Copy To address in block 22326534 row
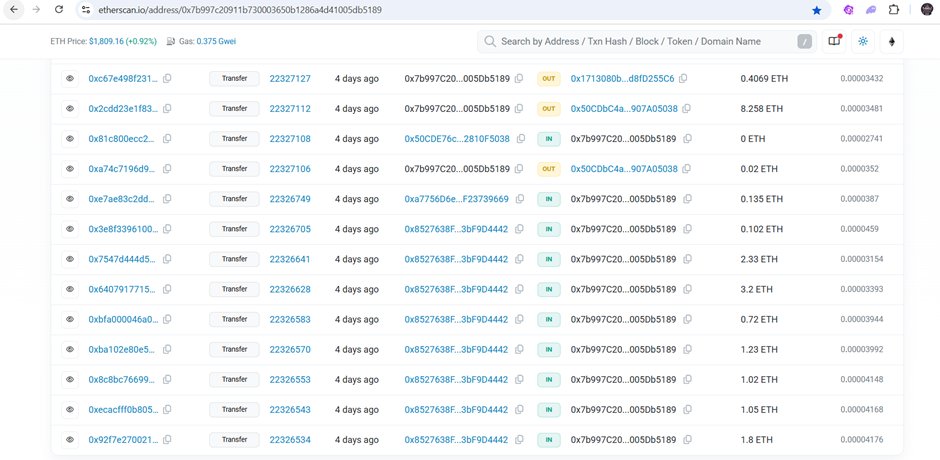940x460 pixels. point(687,440)
